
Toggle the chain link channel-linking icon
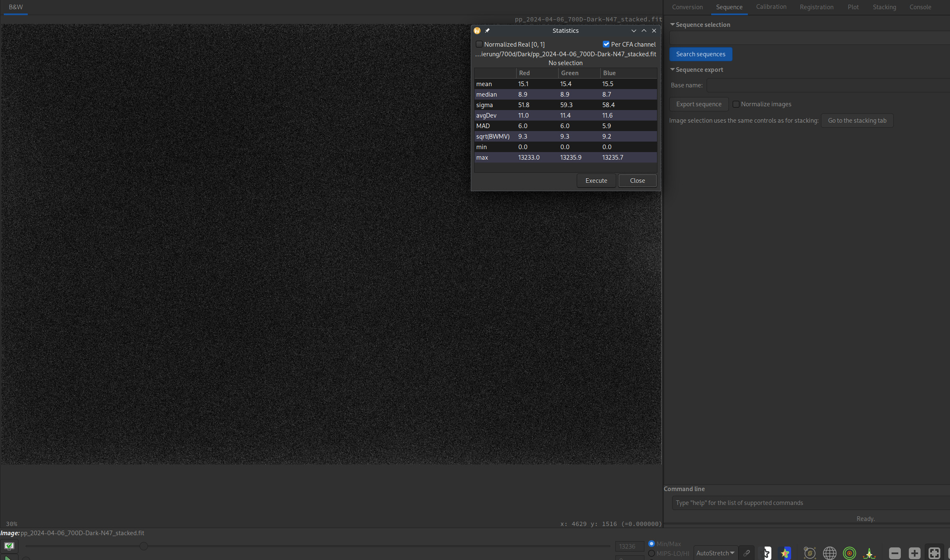coord(747,553)
